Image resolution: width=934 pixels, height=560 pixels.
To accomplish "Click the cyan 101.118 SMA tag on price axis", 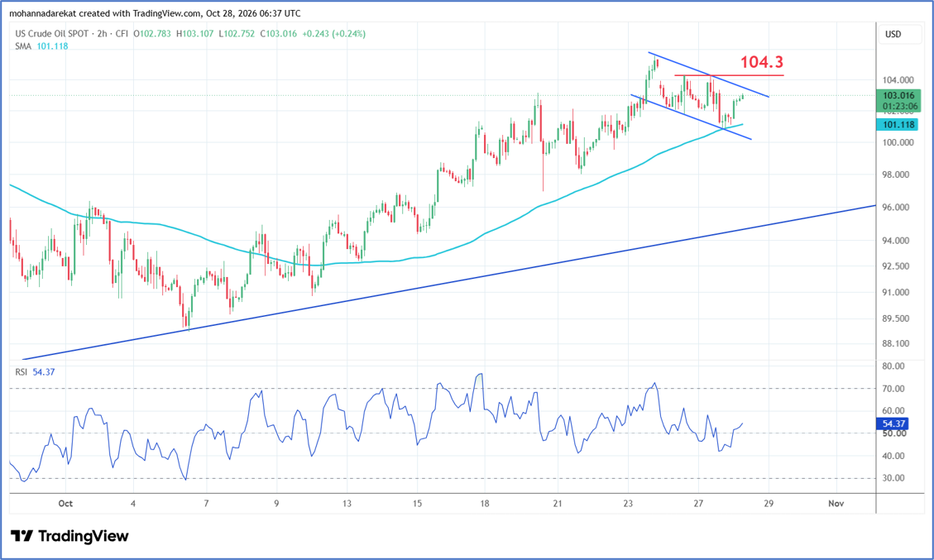I will coord(898,125).
